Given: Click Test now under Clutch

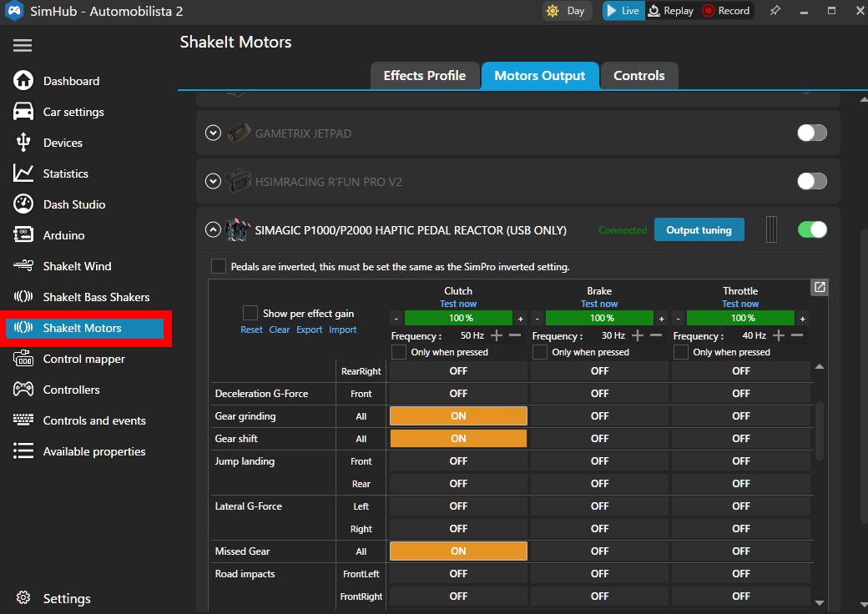Looking at the screenshot, I should (458, 304).
